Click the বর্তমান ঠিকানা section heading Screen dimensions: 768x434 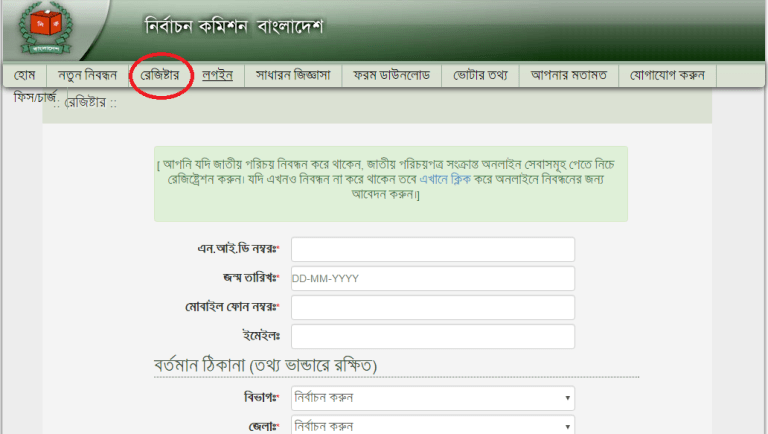pyautogui.click(x=265, y=365)
